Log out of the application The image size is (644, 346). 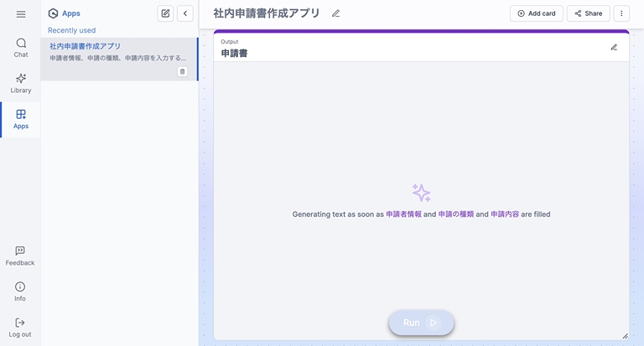coord(20,327)
